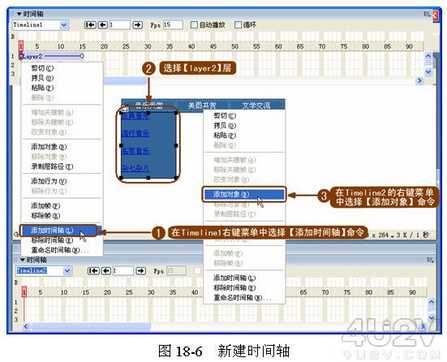This screenshot has height=362, width=447.
Task: Enable the 自动播放 autoplay checkbox
Action: (x=194, y=25)
